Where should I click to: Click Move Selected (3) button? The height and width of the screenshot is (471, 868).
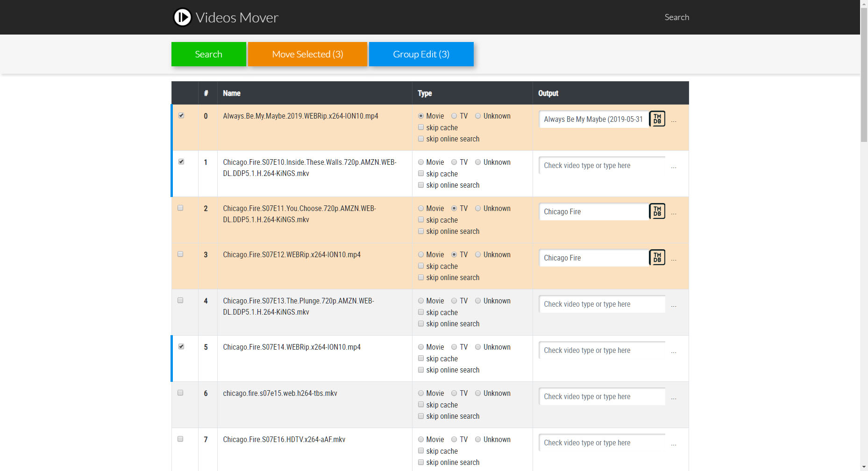point(307,54)
